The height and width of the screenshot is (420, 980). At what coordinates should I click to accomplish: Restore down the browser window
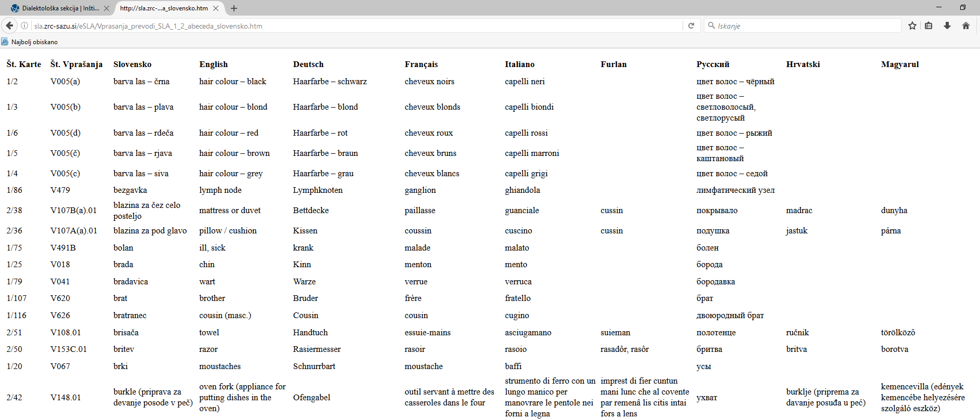962,7
